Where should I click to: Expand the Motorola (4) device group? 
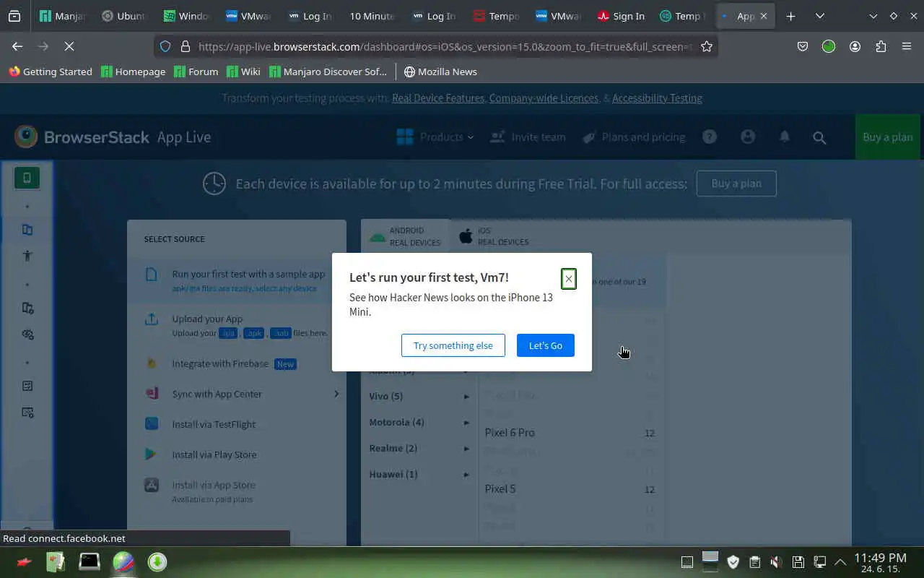coord(419,422)
